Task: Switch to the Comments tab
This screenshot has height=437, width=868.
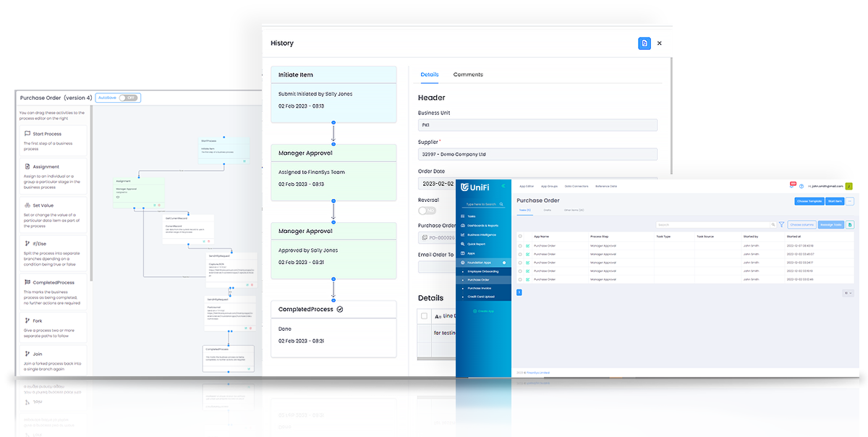Action: [x=468, y=75]
